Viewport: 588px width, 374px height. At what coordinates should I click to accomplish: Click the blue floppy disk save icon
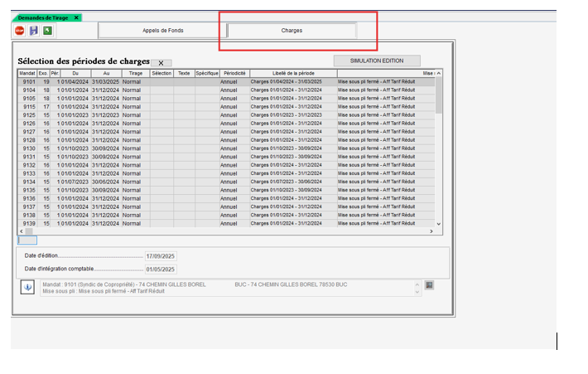[34, 31]
